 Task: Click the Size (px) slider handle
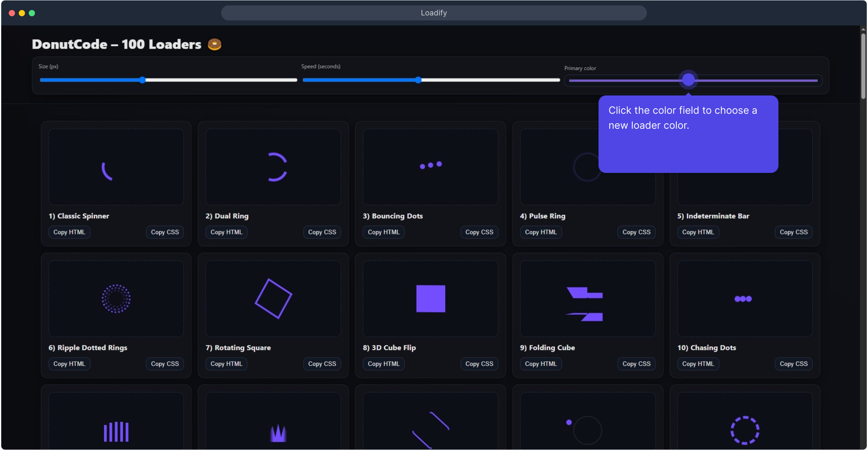(x=142, y=80)
